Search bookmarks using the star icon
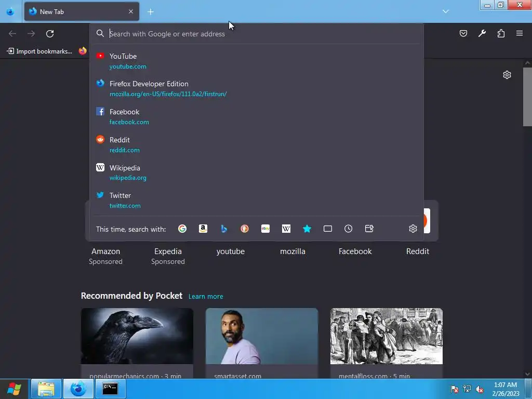Image resolution: width=532 pixels, height=399 pixels. (x=307, y=229)
